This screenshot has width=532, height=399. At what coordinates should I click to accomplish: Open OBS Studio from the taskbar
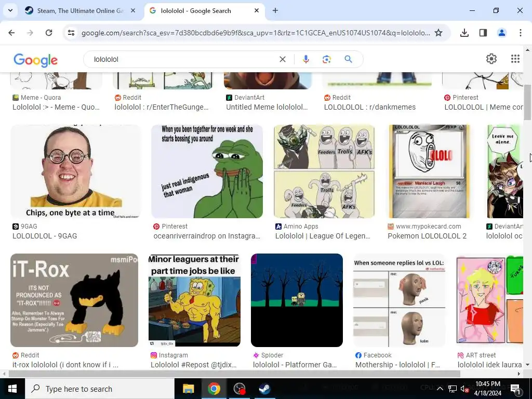(240, 389)
